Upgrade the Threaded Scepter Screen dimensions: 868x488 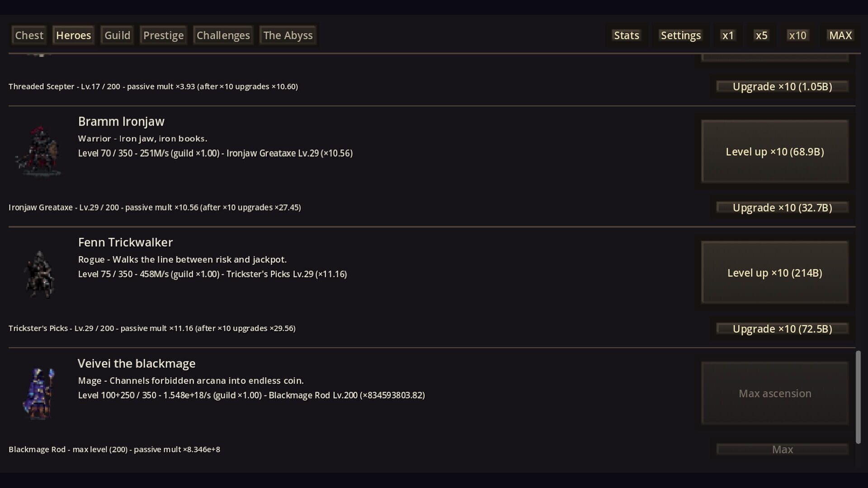coord(782,86)
